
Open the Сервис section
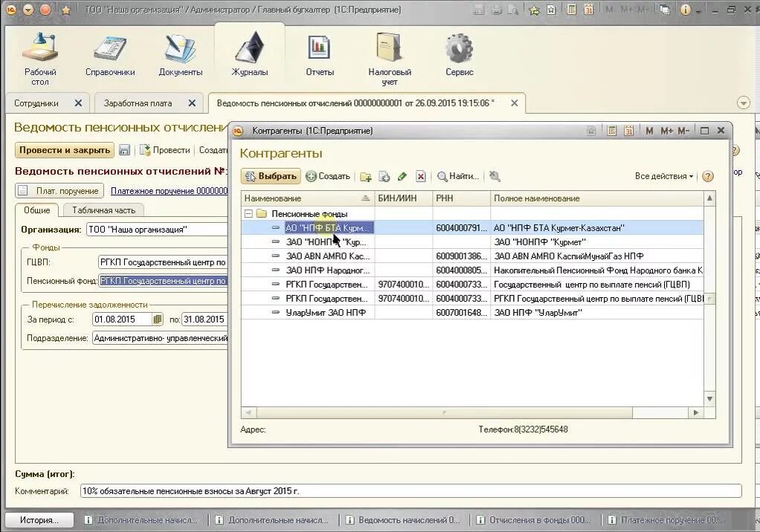pos(459,56)
